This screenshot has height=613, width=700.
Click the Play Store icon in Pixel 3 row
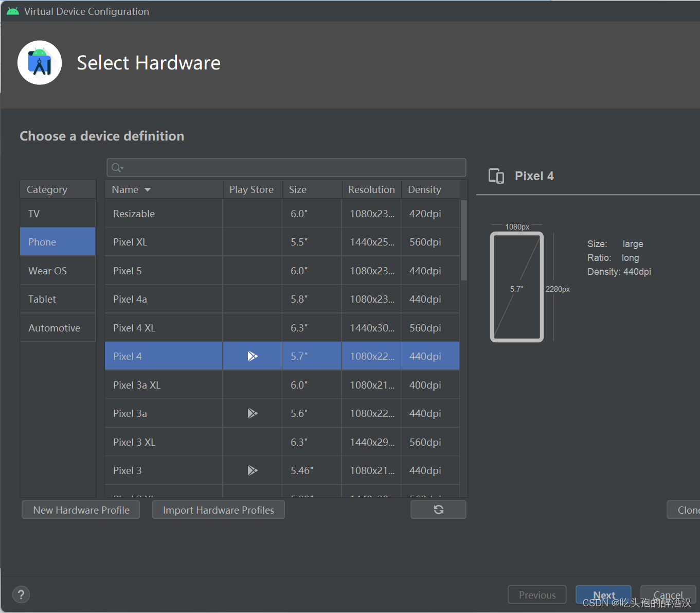point(253,470)
